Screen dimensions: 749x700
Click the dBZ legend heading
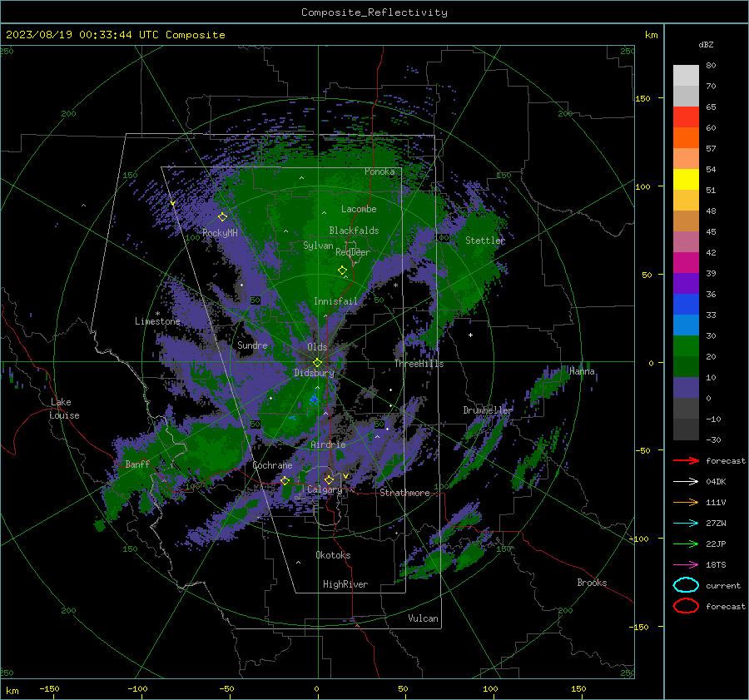coord(706,44)
